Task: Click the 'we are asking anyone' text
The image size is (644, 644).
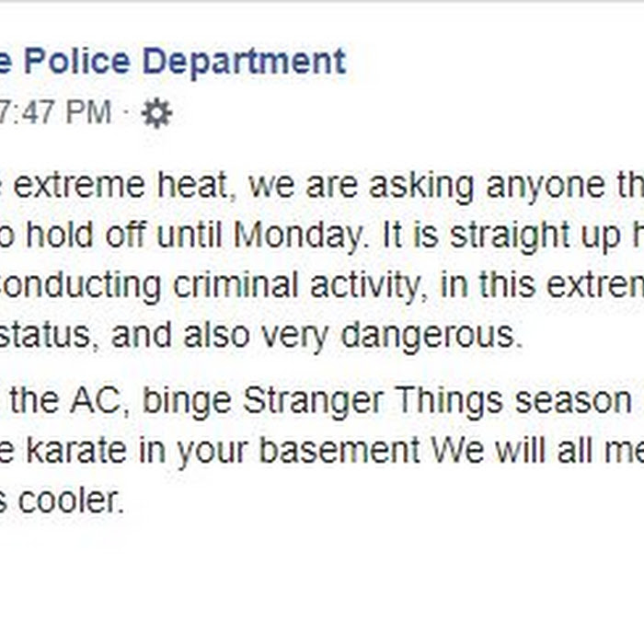Action: (427, 186)
